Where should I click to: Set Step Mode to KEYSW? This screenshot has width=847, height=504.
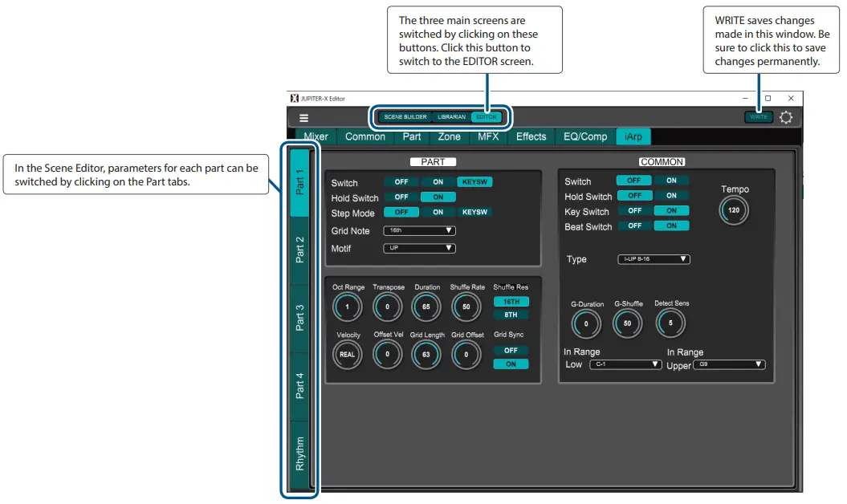tap(474, 212)
